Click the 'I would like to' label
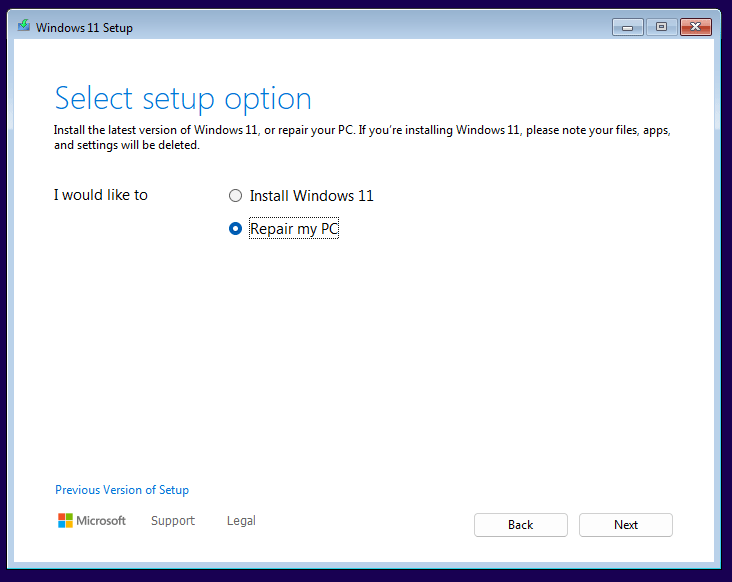Image resolution: width=732 pixels, height=582 pixels. [100, 195]
